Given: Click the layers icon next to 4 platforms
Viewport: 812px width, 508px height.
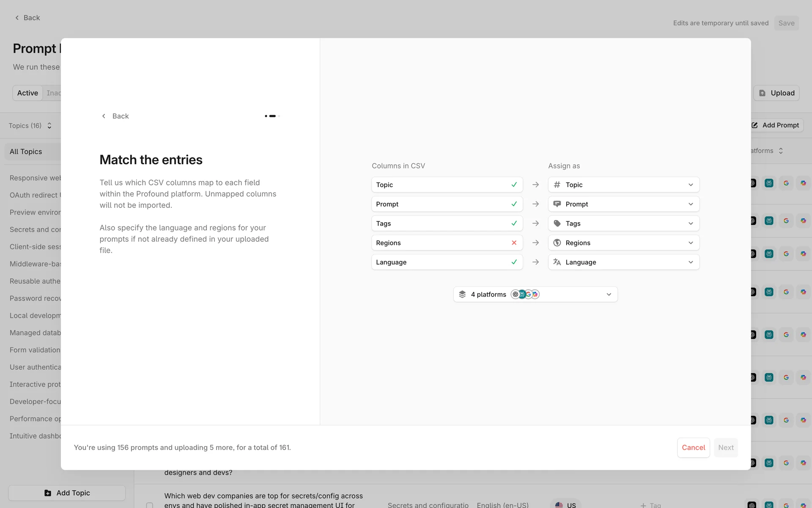Looking at the screenshot, I should tap(462, 294).
